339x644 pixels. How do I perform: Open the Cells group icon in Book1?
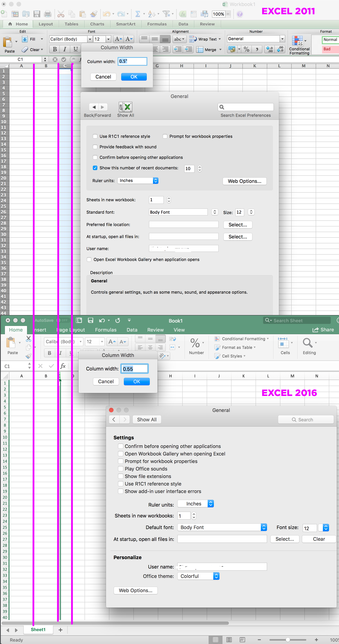[x=283, y=342]
